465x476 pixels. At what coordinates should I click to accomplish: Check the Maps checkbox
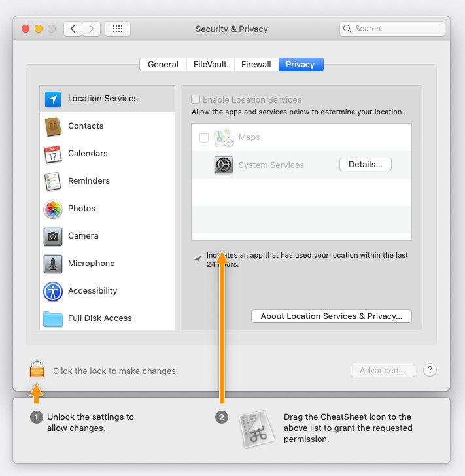(204, 137)
